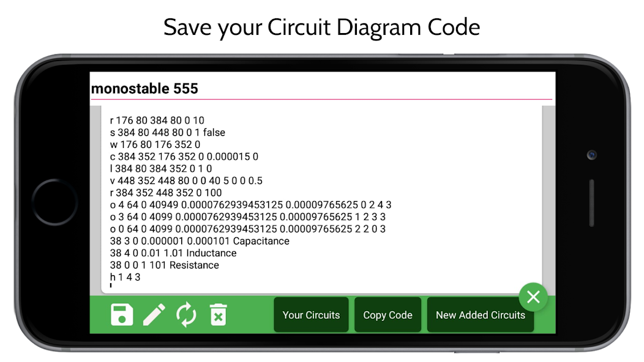Screen dimensions: 644x362
Task: Click the line 's 384 80 448 80 0 1 false'
Action: pyautogui.click(x=168, y=133)
